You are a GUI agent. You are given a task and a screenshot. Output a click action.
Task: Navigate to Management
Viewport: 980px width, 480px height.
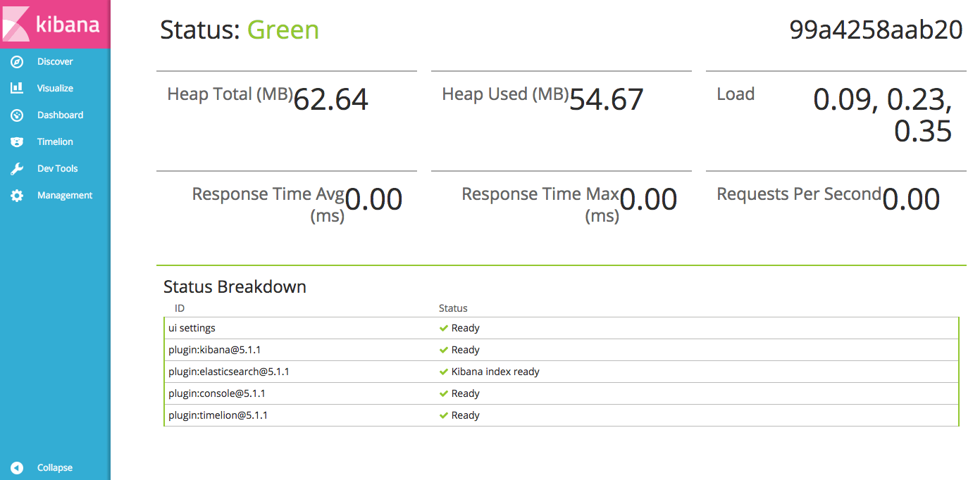click(65, 196)
